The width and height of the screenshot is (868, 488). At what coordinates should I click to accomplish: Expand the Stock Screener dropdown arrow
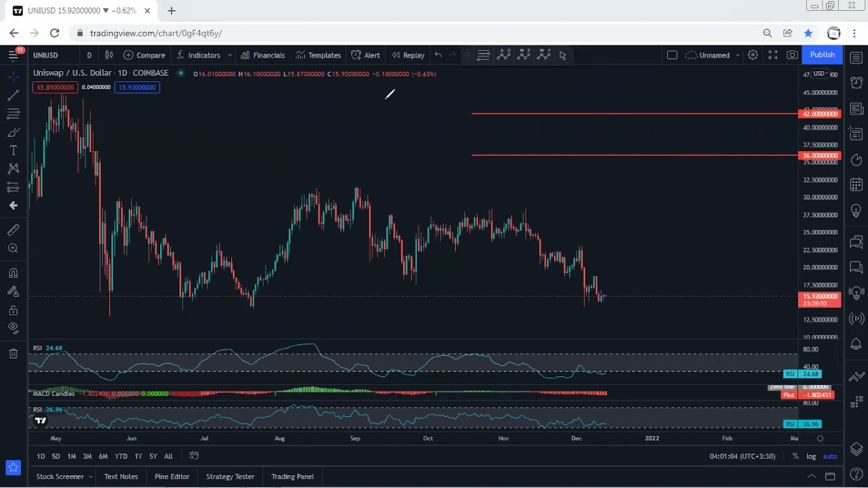pyautogui.click(x=91, y=476)
